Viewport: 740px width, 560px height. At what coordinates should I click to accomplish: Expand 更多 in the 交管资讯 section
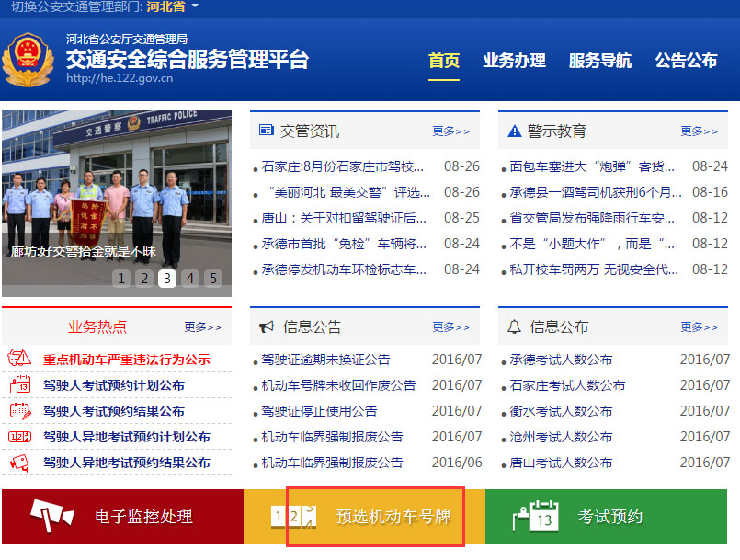coord(450,131)
